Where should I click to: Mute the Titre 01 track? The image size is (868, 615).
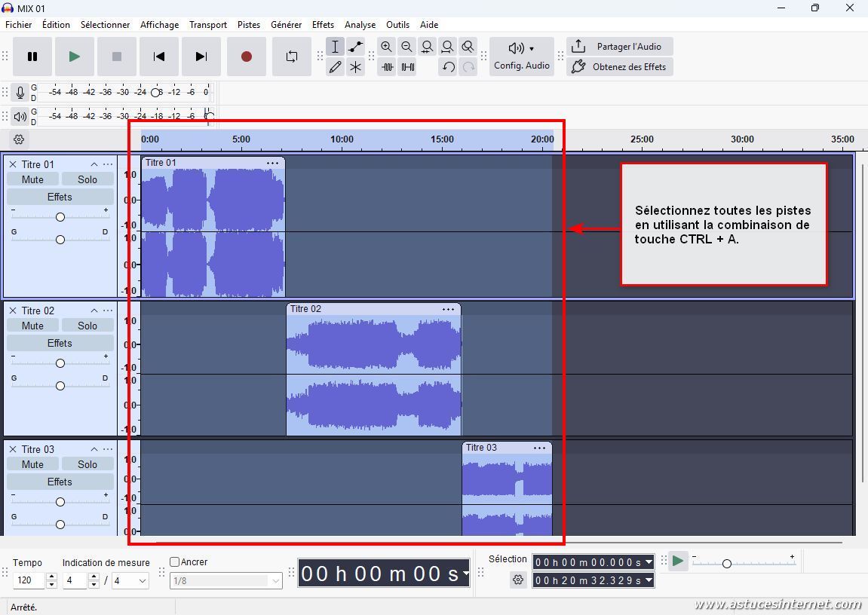click(32, 179)
